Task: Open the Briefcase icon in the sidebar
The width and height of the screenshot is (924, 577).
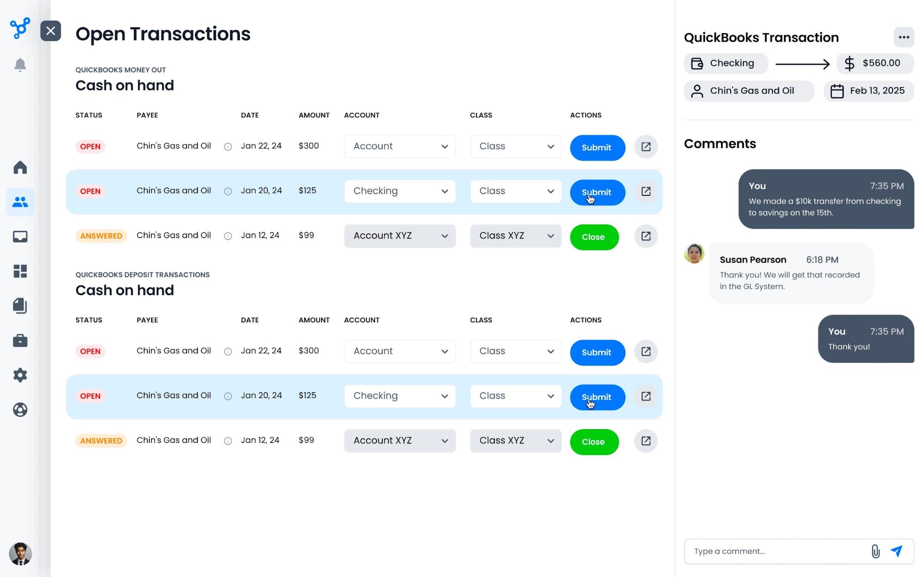Action: (x=20, y=340)
